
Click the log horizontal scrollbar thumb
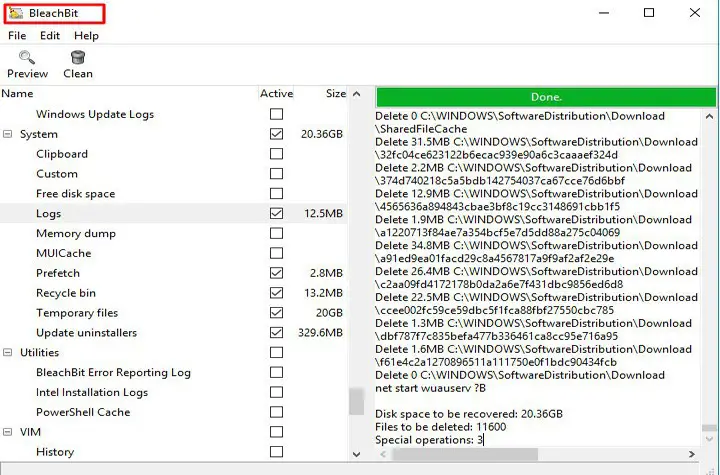[465, 454]
